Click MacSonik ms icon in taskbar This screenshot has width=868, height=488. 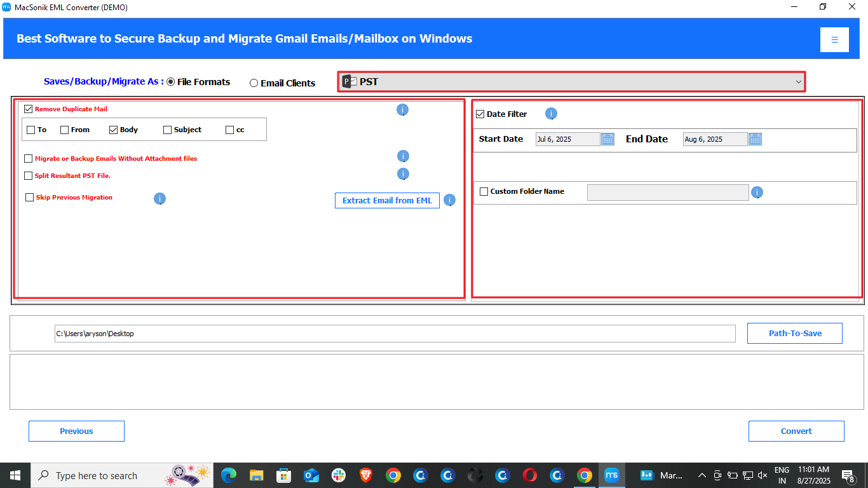(611, 475)
